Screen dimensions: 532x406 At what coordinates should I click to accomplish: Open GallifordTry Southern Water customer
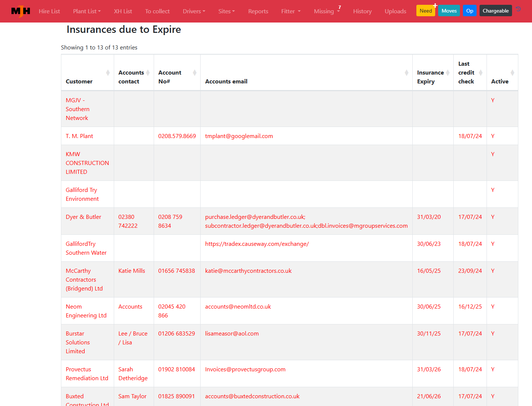[86, 248]
